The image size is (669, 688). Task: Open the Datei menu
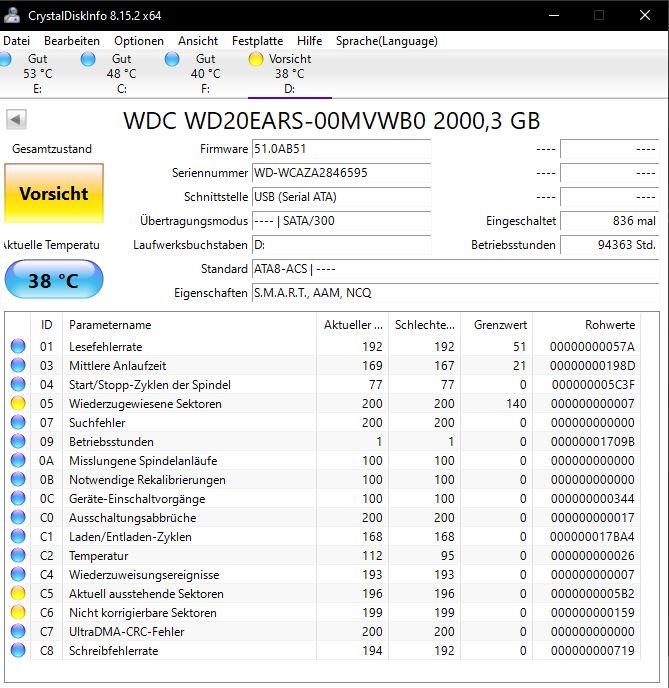[16, 41]
